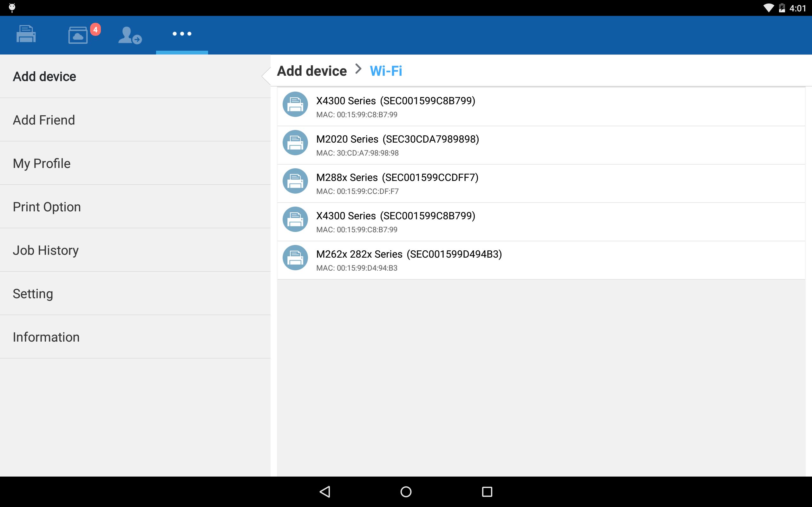Open cloud inbox with badge 4
This screenshot has width=812, height=507.
click(78, 35)
